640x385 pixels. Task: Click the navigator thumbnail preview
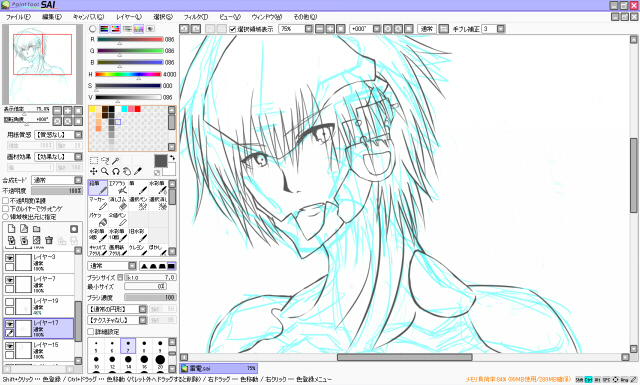point(42,64)
